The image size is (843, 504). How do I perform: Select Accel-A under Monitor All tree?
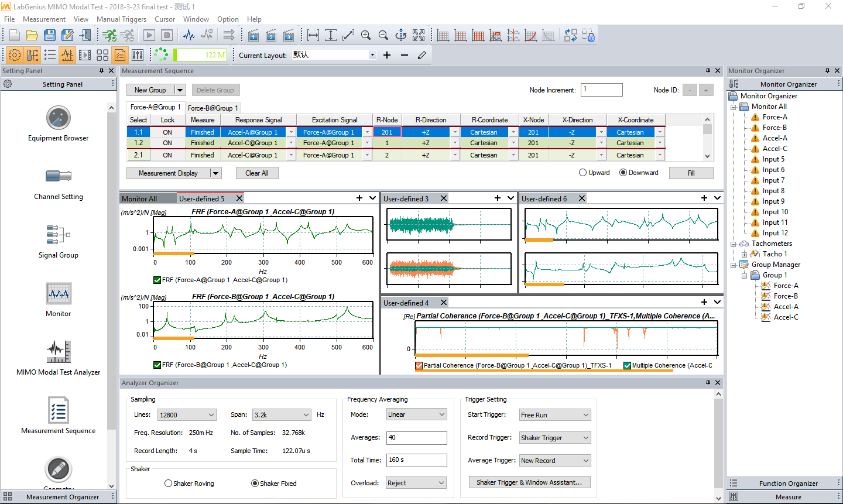[x=775, y=138]
